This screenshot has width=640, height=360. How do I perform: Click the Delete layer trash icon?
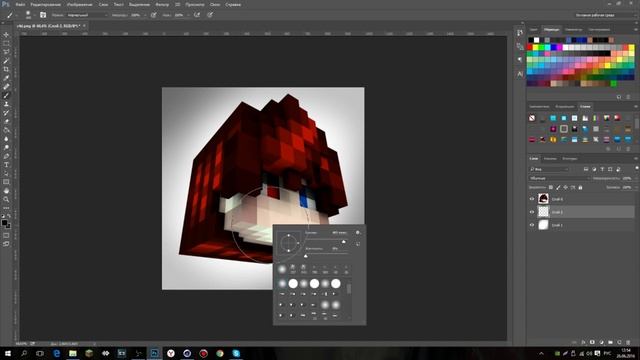[x=628, y=342]
